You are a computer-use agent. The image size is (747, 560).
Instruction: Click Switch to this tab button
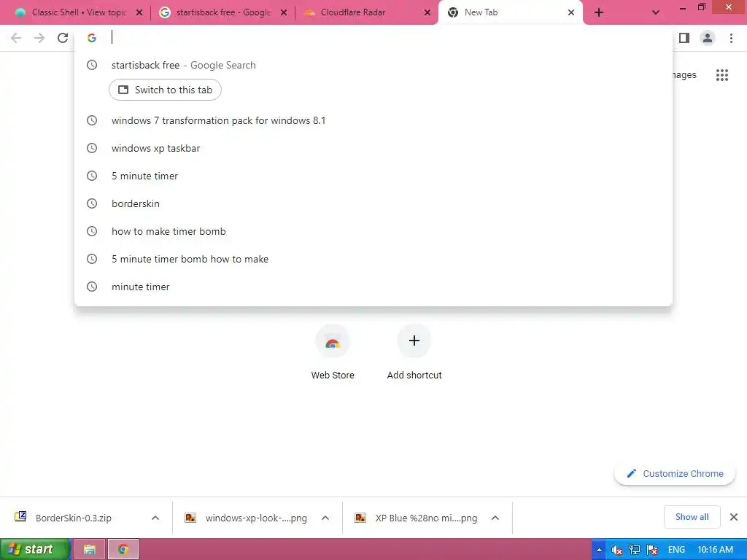coord(165,90)
